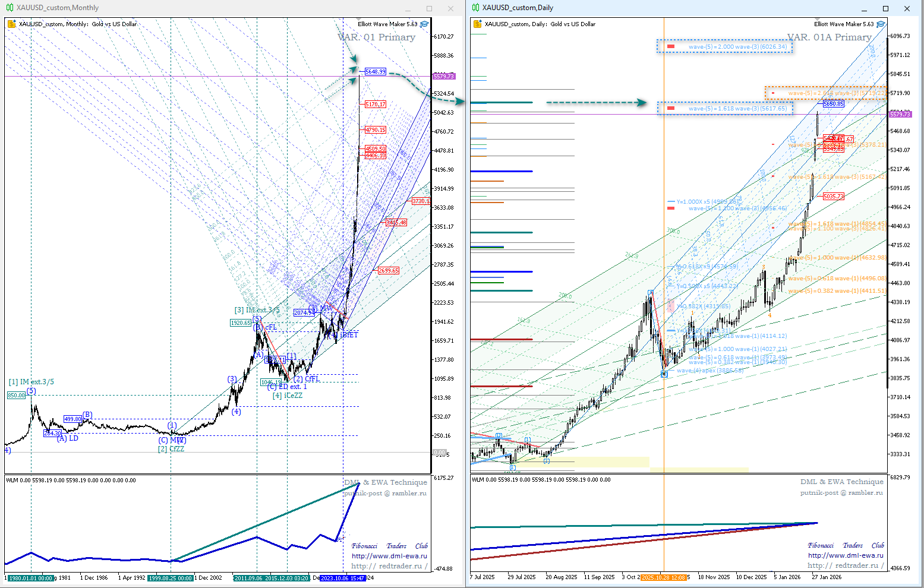
Task: Open the www.dml-ewa.ru link on Monthly chart
Action: coord(389,556)
